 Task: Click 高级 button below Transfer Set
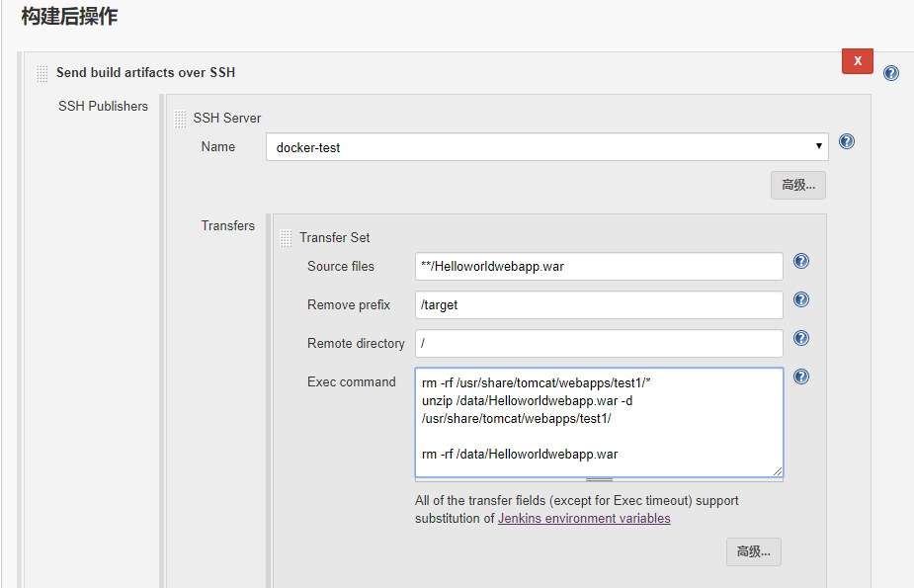[753, 551]
